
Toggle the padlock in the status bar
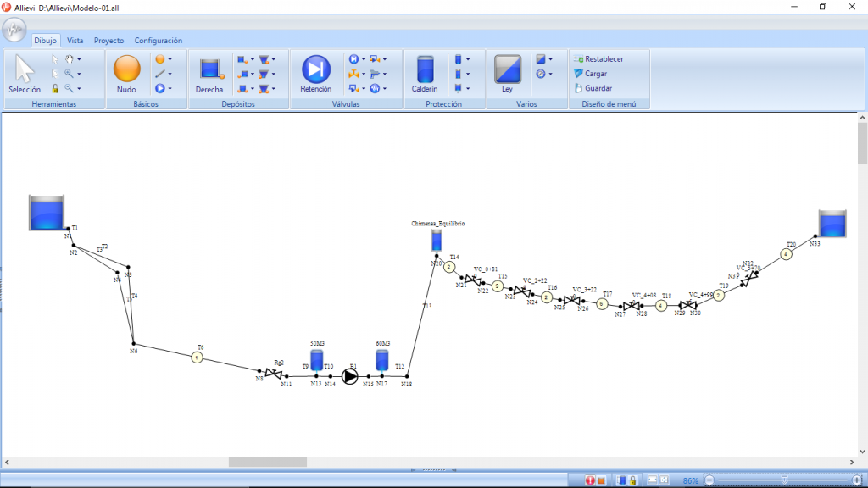tap(632, 480)
